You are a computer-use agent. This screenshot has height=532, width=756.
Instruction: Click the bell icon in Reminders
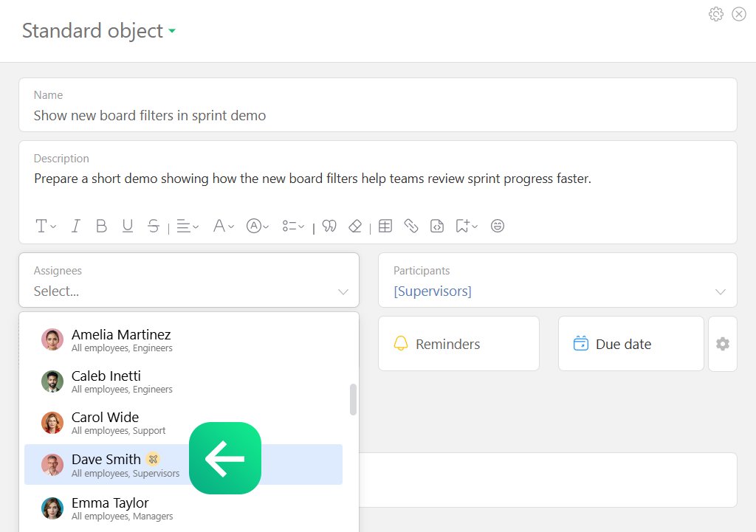click(x=401, y=343)
